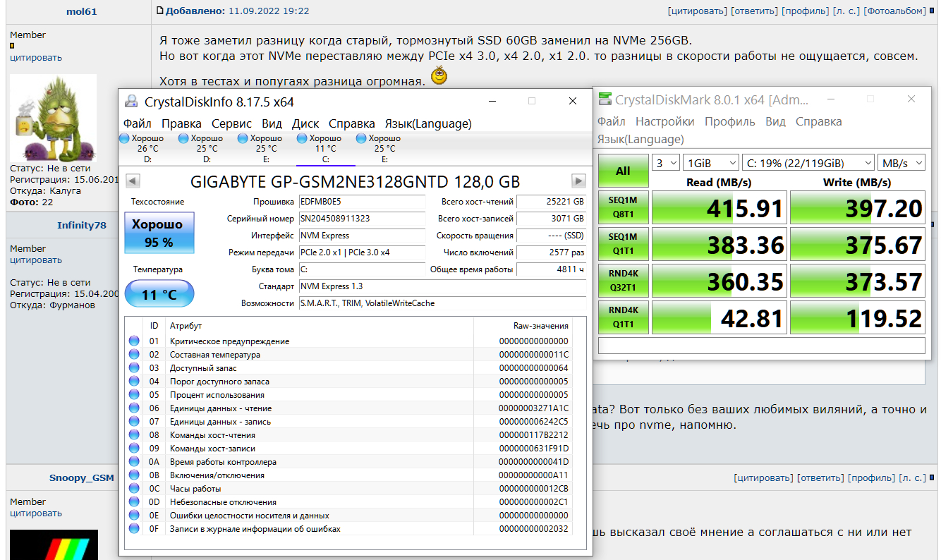Click the yellow rank dot under mol61's Member label
The height and width of the screenshot is (560, 941).
tap(12, 46)
